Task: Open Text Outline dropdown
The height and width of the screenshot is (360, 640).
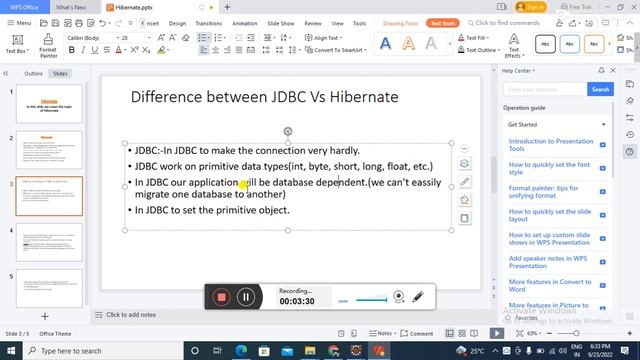Action: click(x=479, y=50)
